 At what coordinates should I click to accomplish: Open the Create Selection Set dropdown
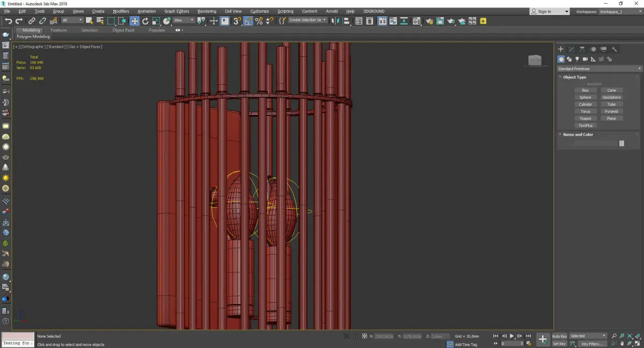click(307, 20)
